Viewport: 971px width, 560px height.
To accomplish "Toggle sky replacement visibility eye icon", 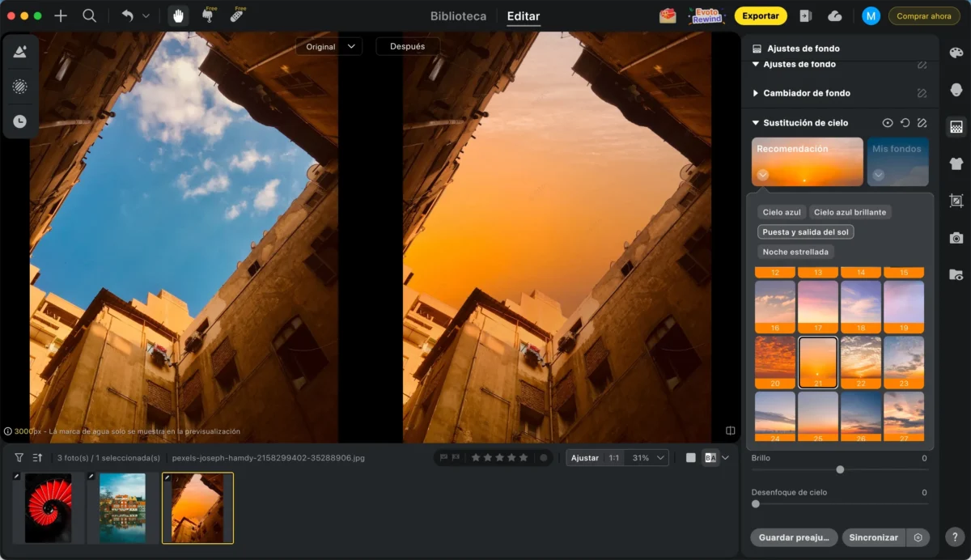I will click(x=888, y=123).
